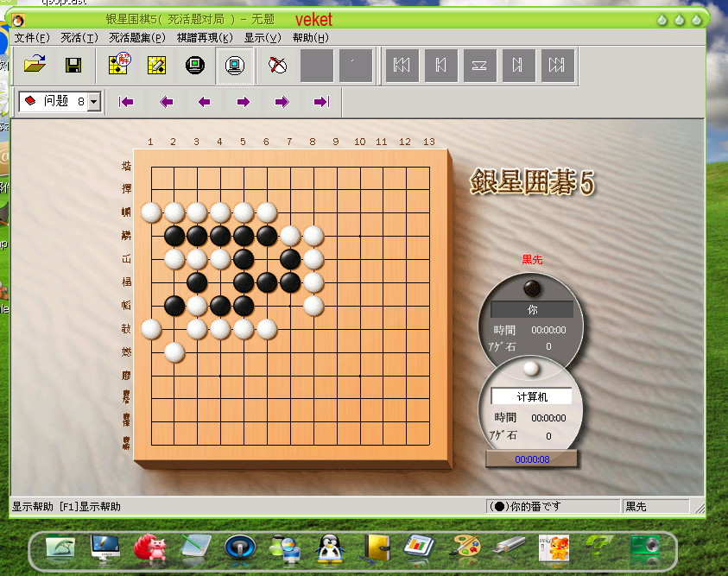
Task: Skip forward several problems with notched right arrow
Action: pyautogui.click(x=282, y=102)
